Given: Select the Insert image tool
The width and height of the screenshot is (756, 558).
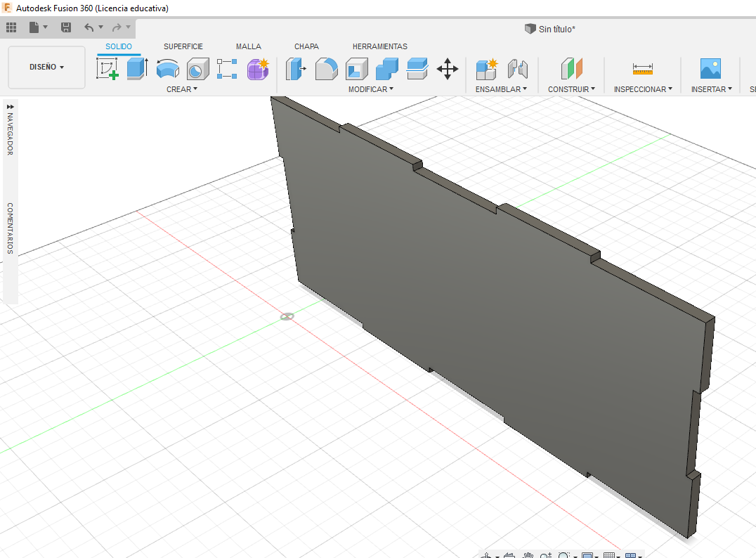Looking at the screenshot, I should point(710,68).
